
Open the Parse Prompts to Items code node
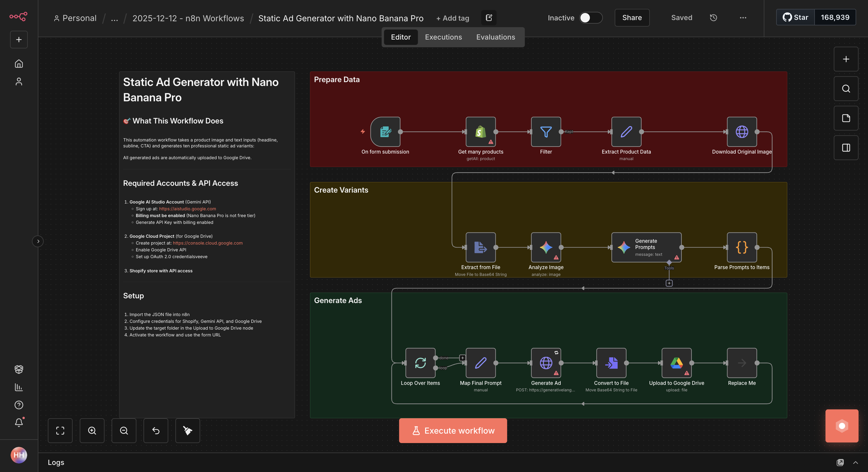(x=742, y=247)
